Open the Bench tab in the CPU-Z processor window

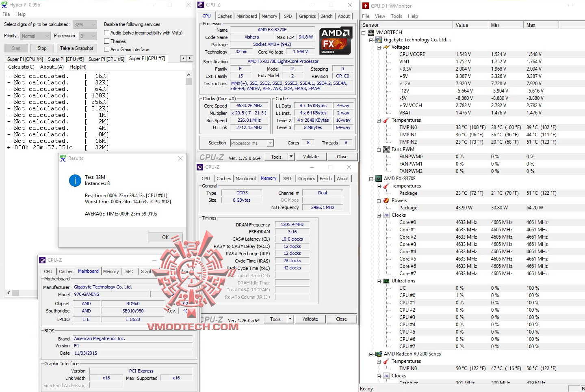click(x=326, y=16)
